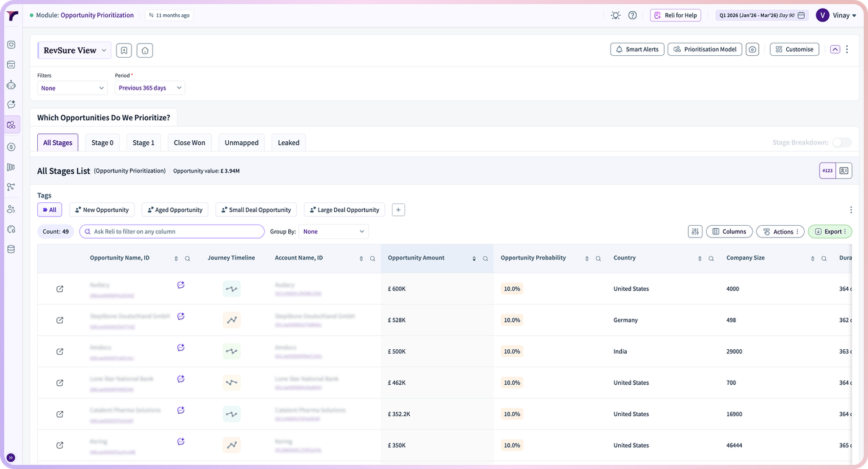Open the filter settings sliders icon near Columns
The height and width of the screenshot is (469, 868).
(x=695, y=231)
